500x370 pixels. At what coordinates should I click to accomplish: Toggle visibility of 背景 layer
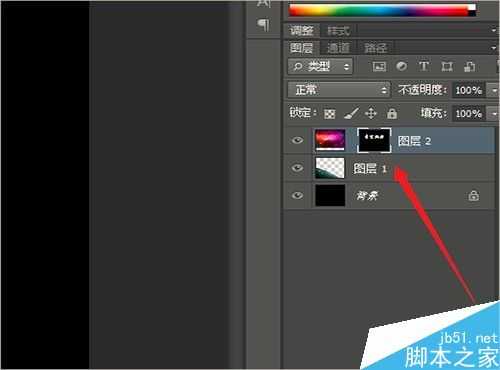coord(297,195)
